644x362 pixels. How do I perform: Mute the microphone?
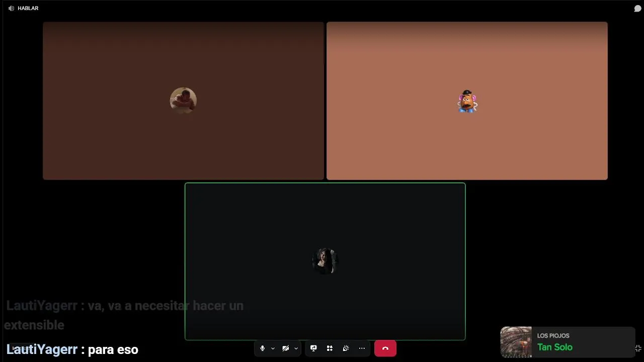pyautogui.click(x=262, y=348)
